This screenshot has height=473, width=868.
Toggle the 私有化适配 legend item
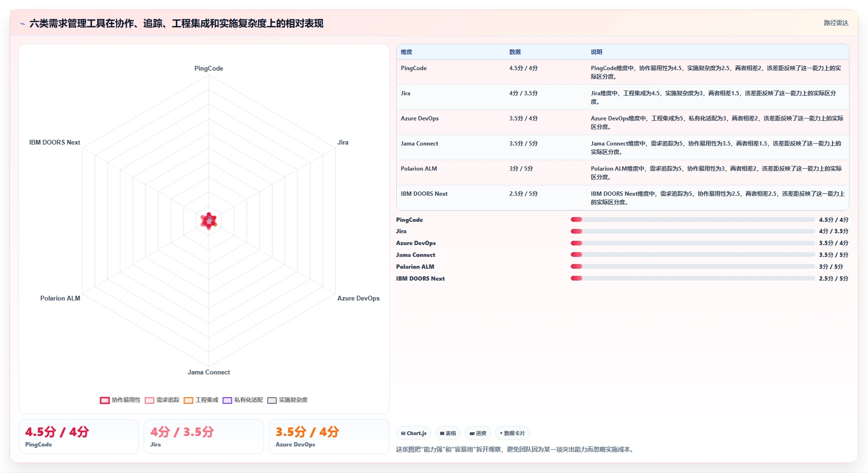pos(243,400)
